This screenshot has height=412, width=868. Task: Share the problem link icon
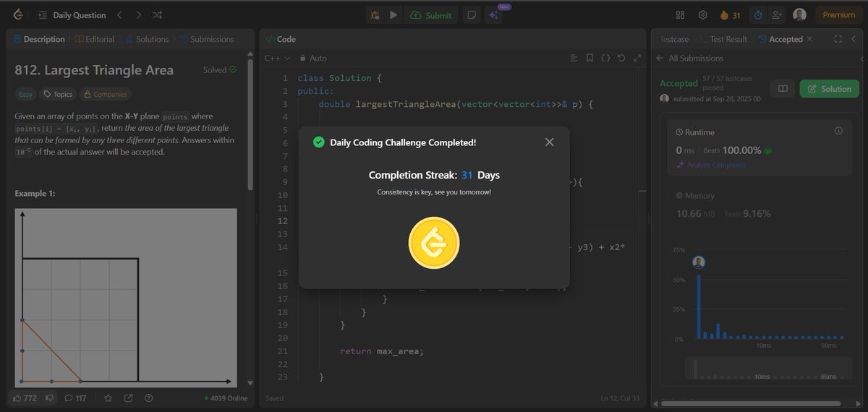128,398
